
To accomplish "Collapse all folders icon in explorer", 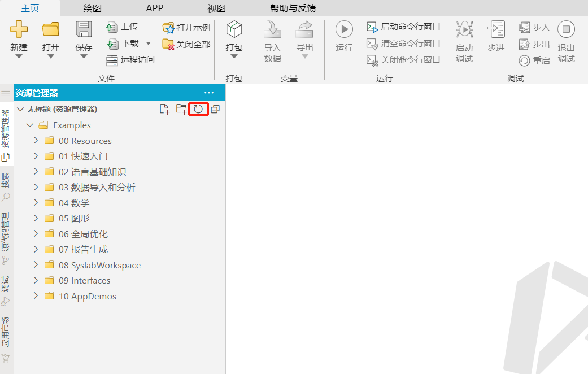I will click(215, 109).
